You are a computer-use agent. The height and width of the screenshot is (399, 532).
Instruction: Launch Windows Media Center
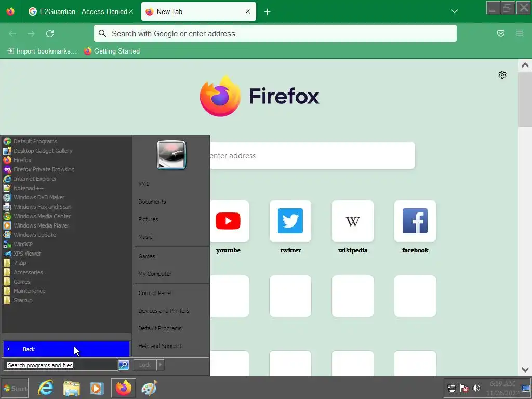42,216
